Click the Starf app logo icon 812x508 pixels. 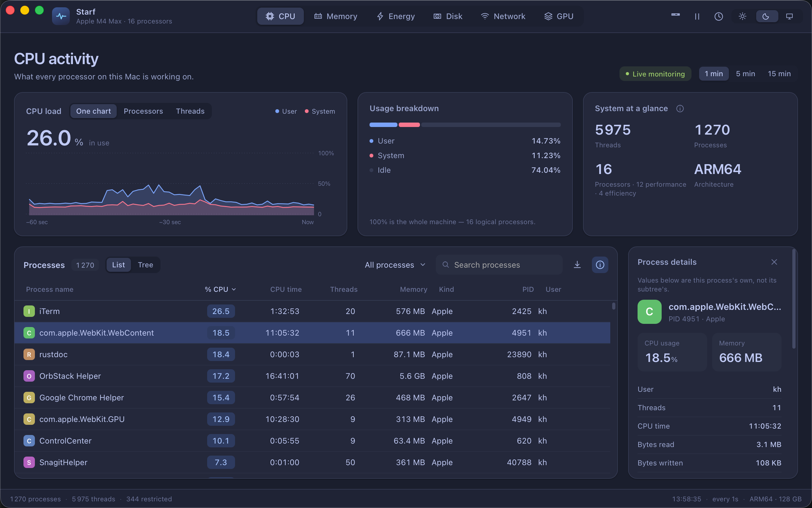(61, 16)
